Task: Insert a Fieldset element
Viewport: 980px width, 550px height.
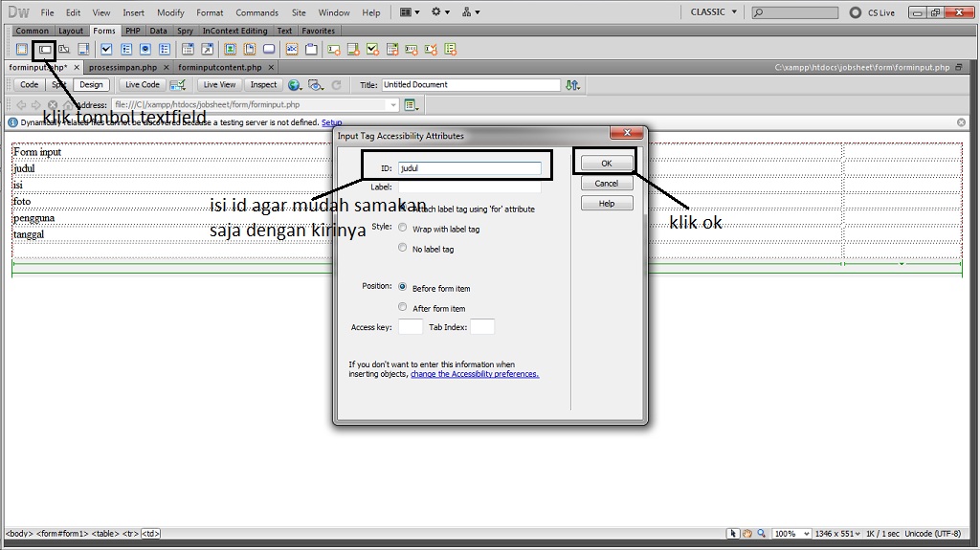Action: (311, 50)
